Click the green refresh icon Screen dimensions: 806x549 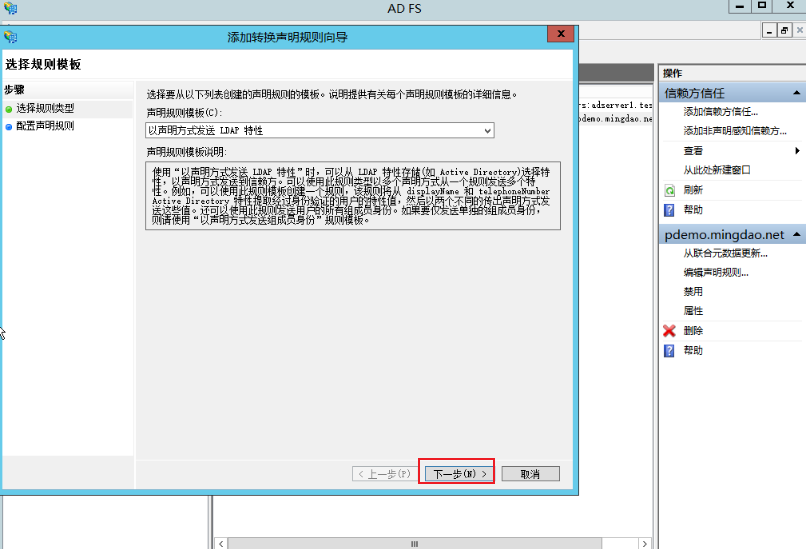point(669,191)
